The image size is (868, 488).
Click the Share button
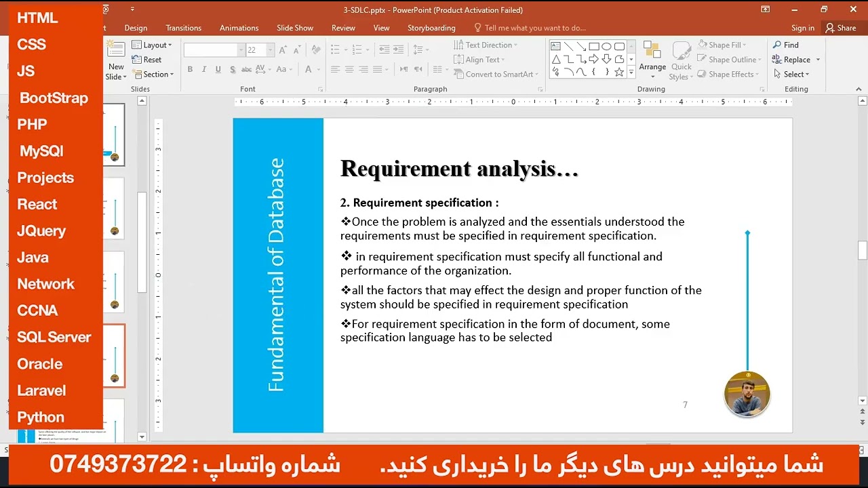(x=841, y=28)
